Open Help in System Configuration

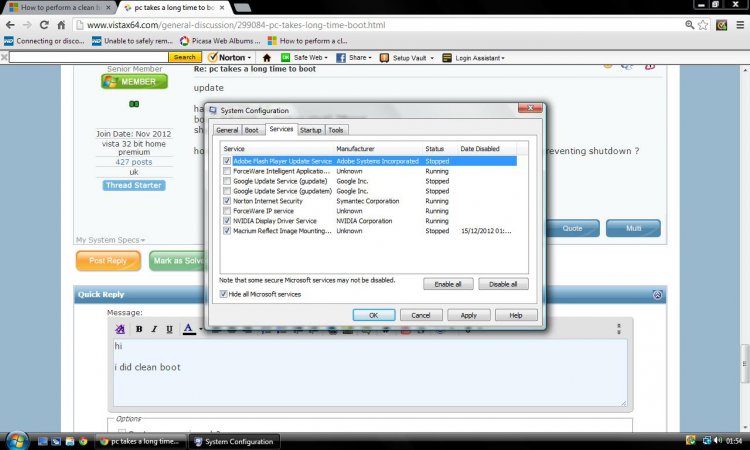click(516, 315)
